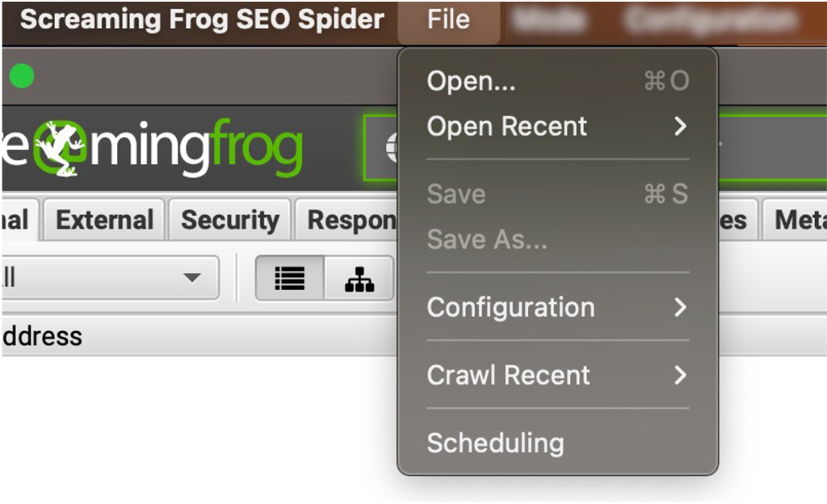Open the filter dropdown arrow
This screenshot has width=827, height=504.
click(191, 279)
